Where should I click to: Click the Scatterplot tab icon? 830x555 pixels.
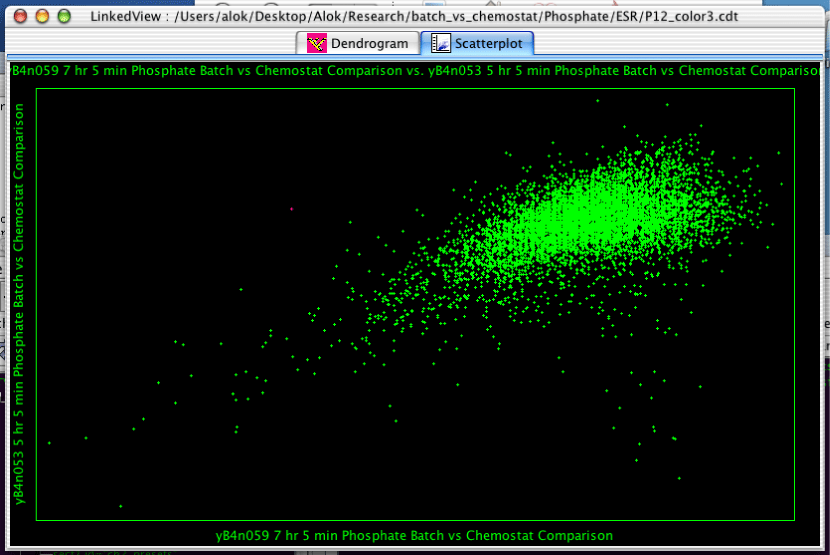click(440, 43)
